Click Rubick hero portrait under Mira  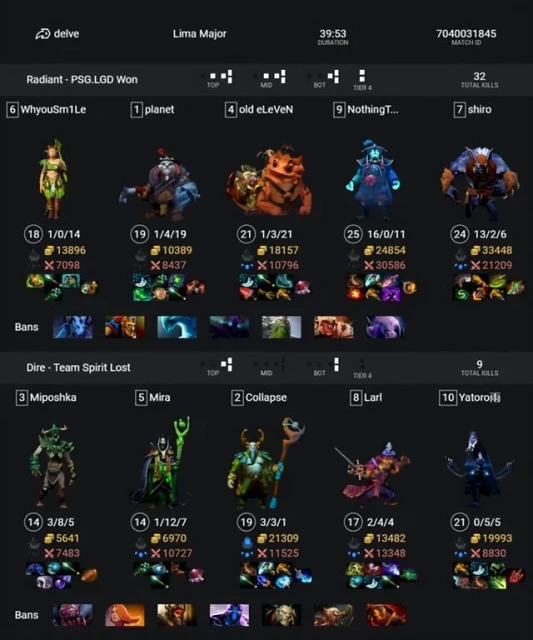click(x=161, y=463)
